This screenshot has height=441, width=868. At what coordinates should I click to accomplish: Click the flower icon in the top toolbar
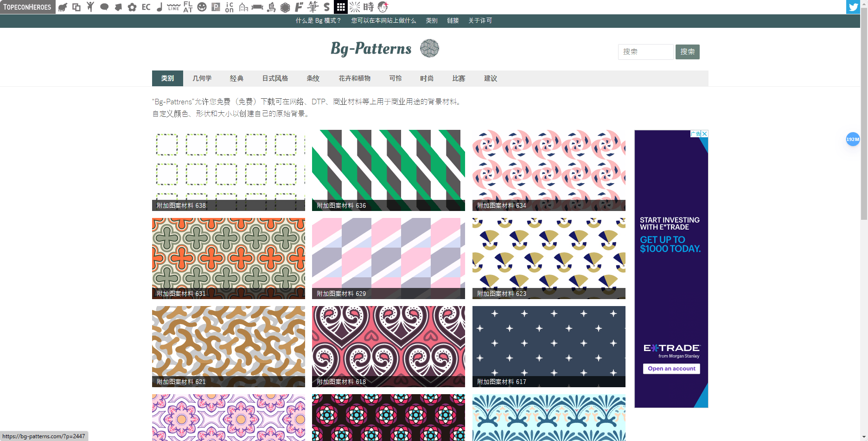pyautogui.click(x=132, y=7)
